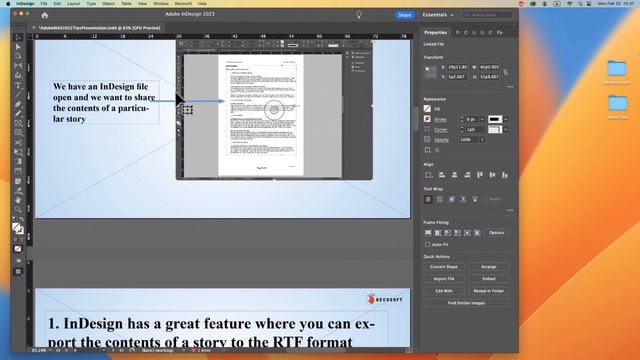Image resolution: width=640 pixels, height=360 pixels.
Task: Click Fill Frame Proportionally icon
Action: pyautogui.click(x=428, y=233)
